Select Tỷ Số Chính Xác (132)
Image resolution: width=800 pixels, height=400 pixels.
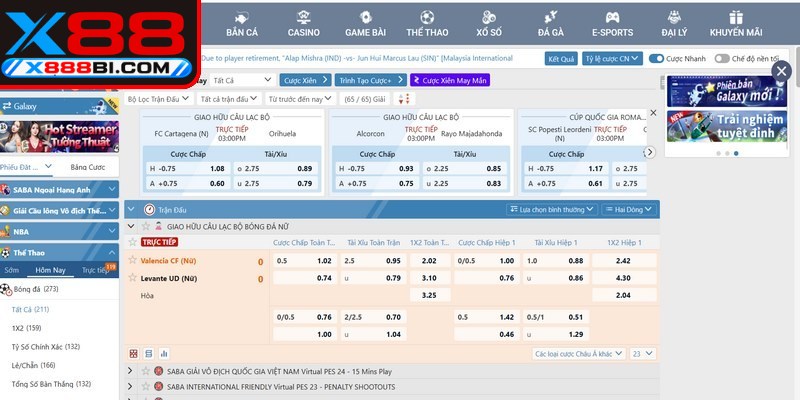click(x=45, y=346)
